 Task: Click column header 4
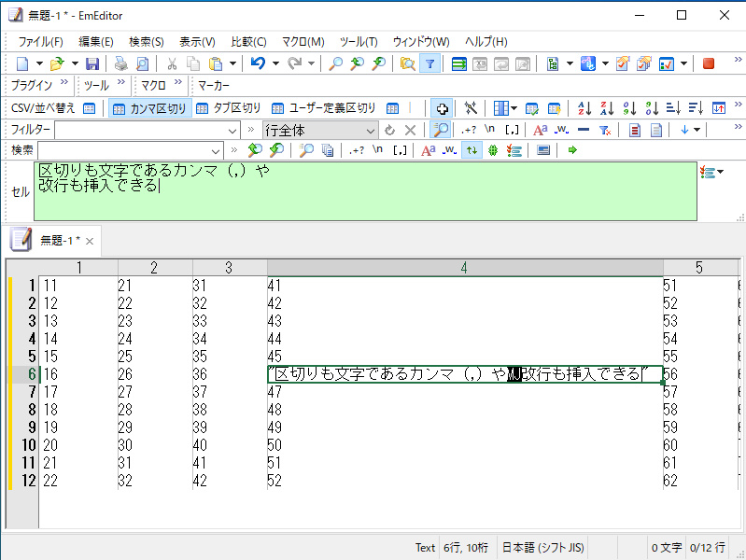click(464, 268)
